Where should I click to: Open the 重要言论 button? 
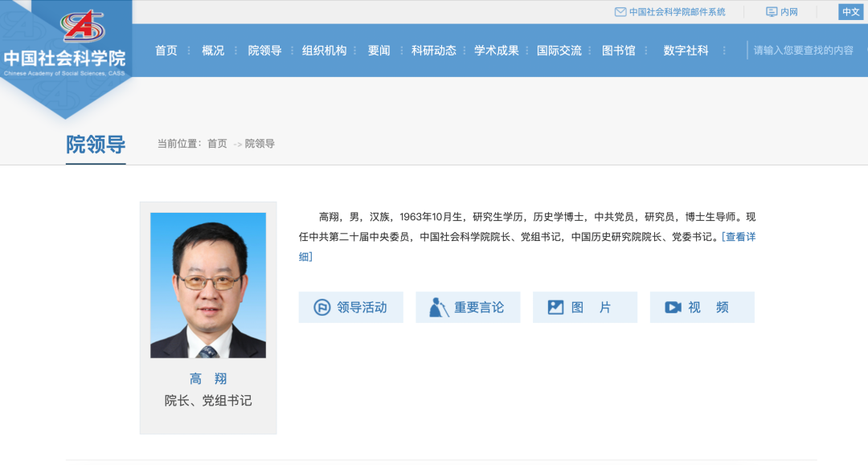(468, 308)
